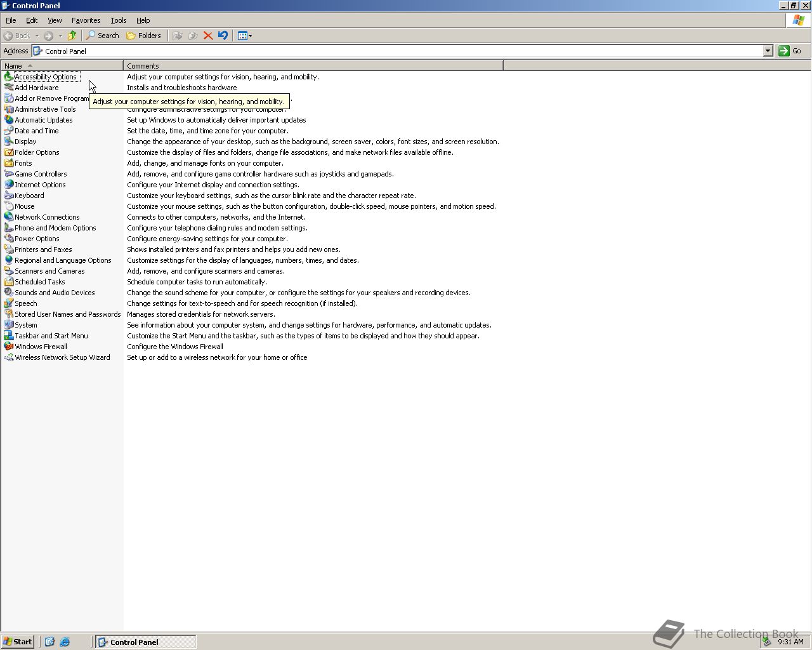This screenshot has height=650, width=812.
Task: Select the Stored User Names and Passwords icon
Action: pyautogui.click(x=9, y=314)
